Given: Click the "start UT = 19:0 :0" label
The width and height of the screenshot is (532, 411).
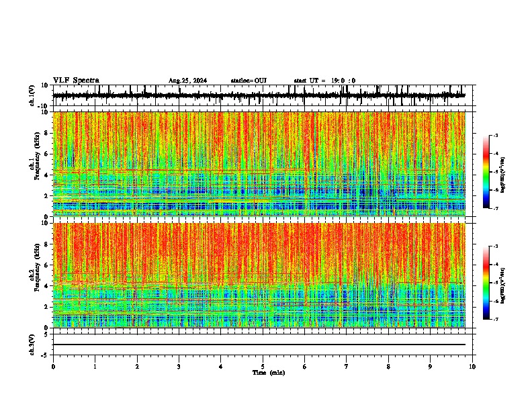Looking at the screenshot, I should tap(324, 81).
